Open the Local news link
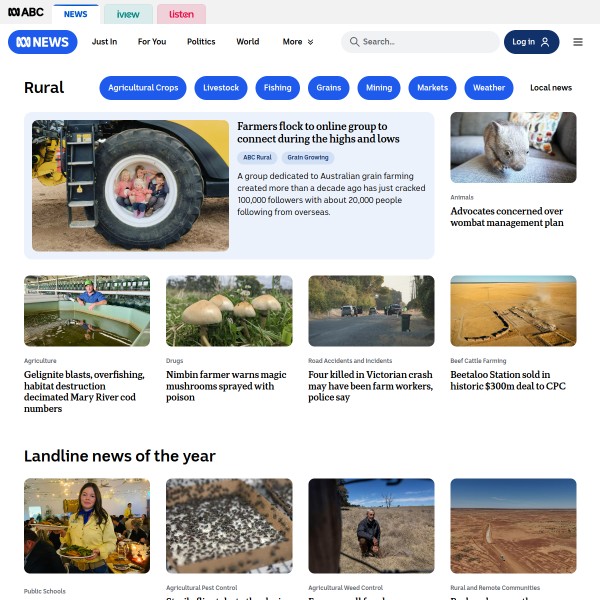Screen dimensions: 600x600 (551, 88)
